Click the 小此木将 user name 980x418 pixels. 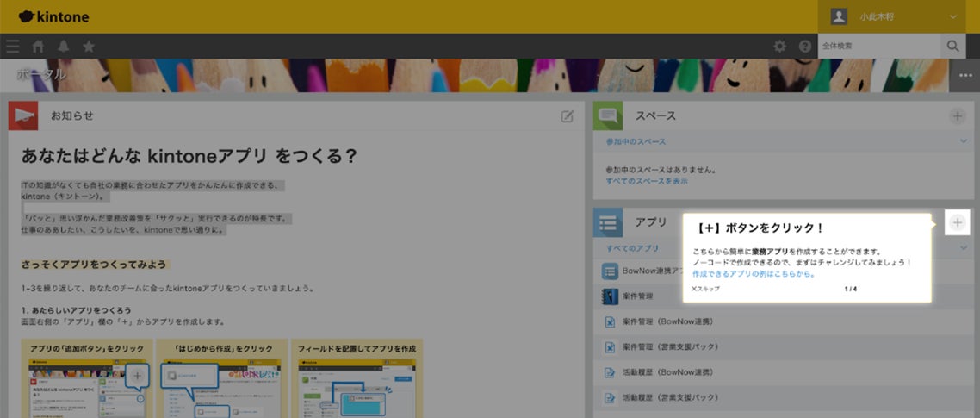point(877,17)
